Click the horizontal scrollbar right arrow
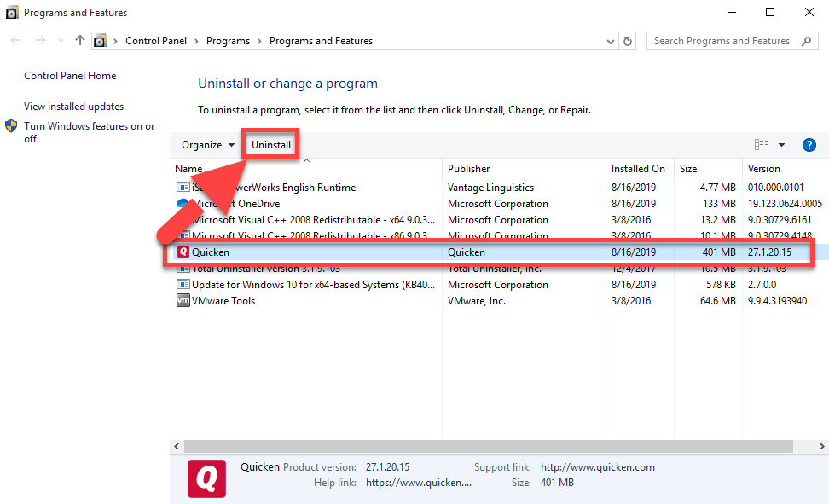Image resolution: width=829 pixels, height=504 pixels. 821,446
